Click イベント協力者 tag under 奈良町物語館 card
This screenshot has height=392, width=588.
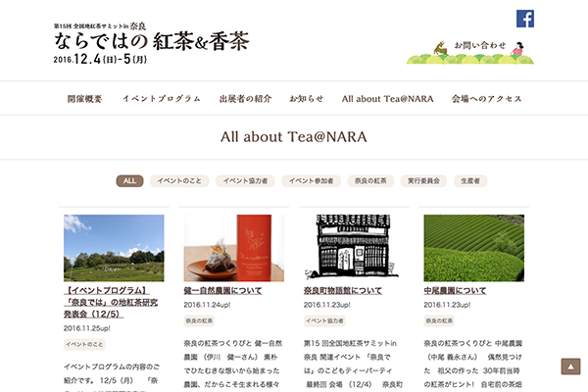click(x=324, y=321)
